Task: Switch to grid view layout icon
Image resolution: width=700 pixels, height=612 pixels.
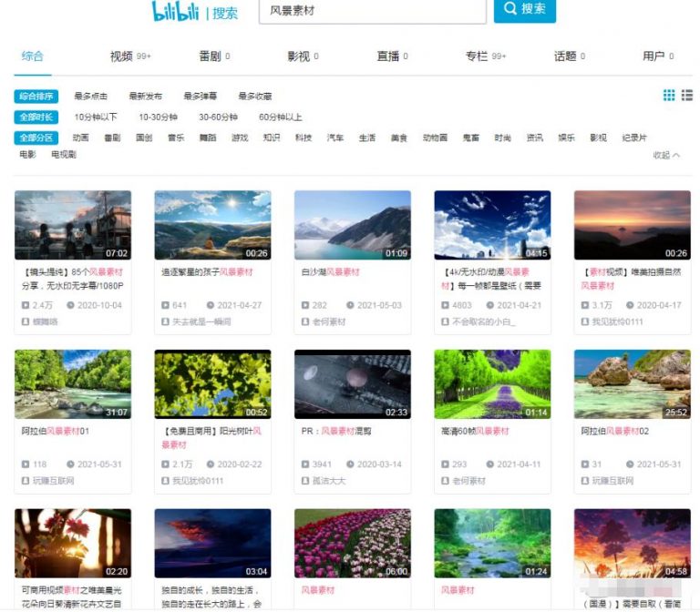Action: tap(669, 96)
